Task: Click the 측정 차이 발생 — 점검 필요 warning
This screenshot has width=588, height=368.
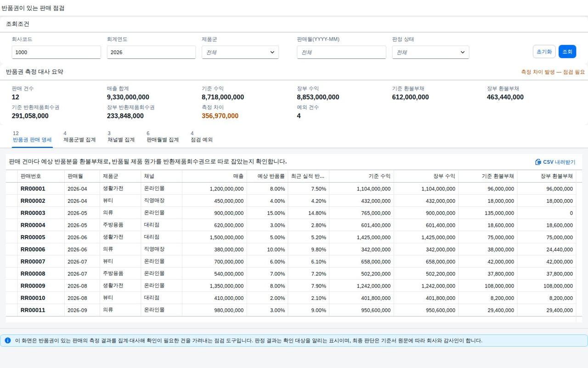Action: pyautogui.click(x=553, y=72)
